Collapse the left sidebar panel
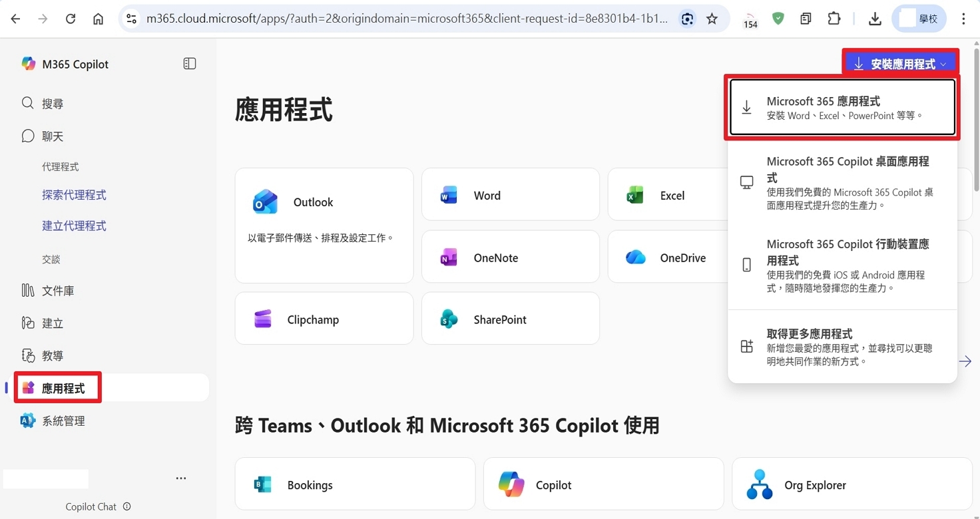The image size is (980, 519). click(190, 64)
